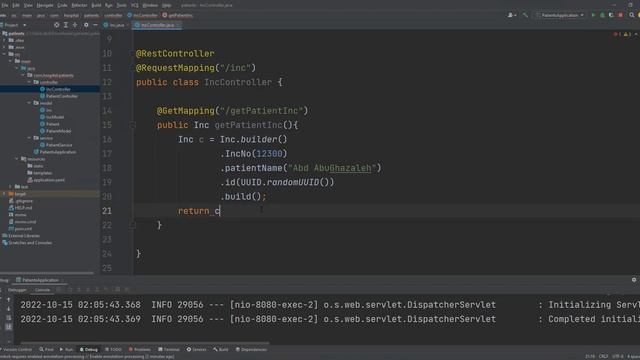Select External Libraries in project tree
Image resolution: width=640 pixels, height=360 pixels.
click(21, 236)
